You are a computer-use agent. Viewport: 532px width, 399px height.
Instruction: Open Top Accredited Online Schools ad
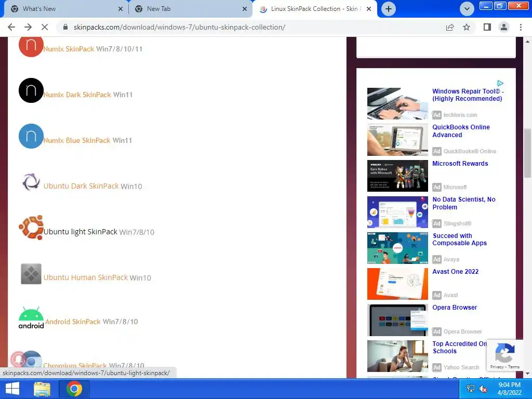point(460,348)
